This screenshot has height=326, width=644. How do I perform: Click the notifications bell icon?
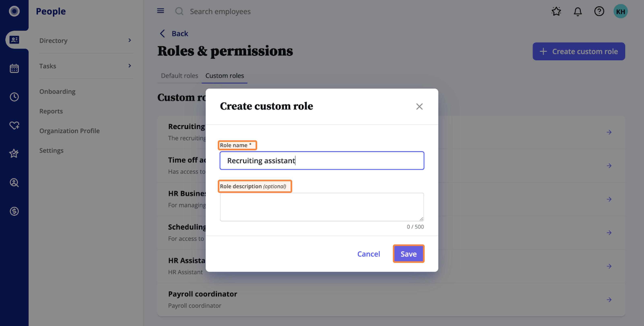[x=578, y=11]
